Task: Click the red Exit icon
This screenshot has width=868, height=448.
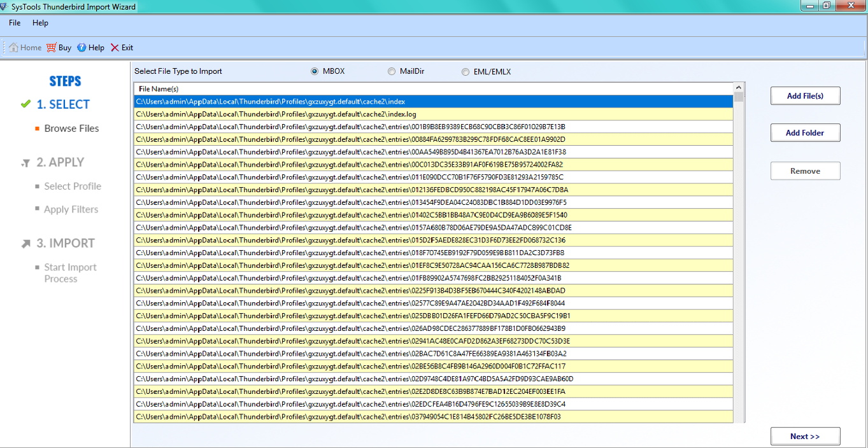Action: point(115,48)
